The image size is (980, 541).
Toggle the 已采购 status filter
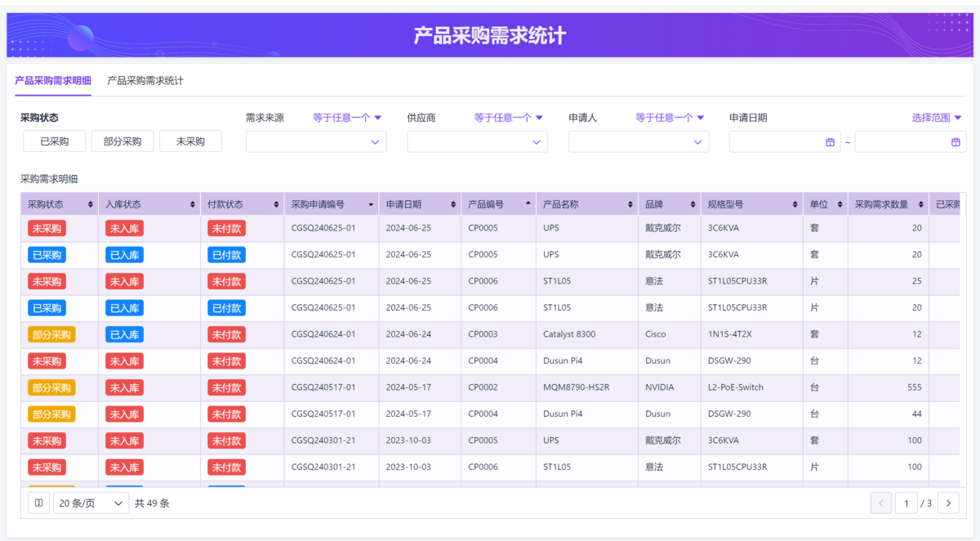(x=55, y=141)
